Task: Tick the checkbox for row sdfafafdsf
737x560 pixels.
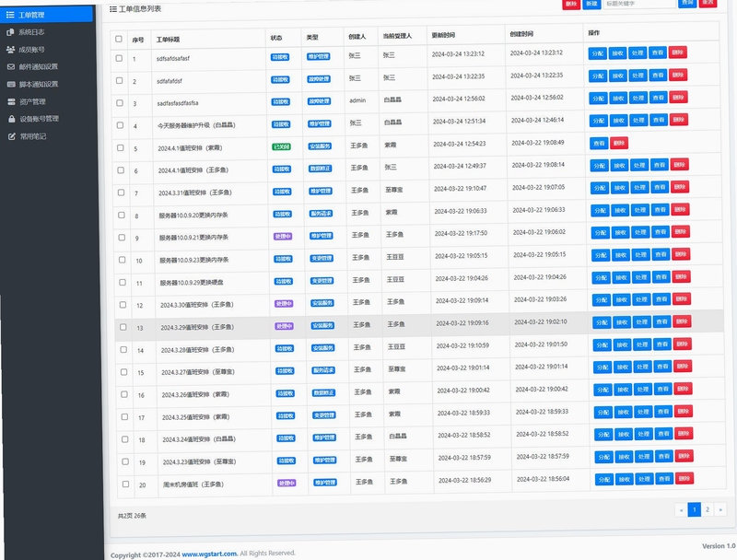Action: (x=120, y=81)
